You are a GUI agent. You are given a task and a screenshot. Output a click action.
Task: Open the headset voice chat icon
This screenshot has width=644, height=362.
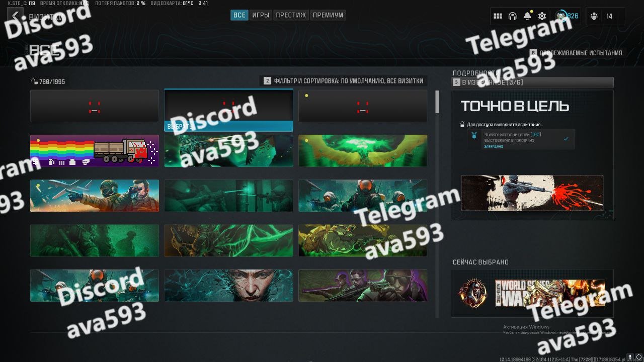coord(512,16)
